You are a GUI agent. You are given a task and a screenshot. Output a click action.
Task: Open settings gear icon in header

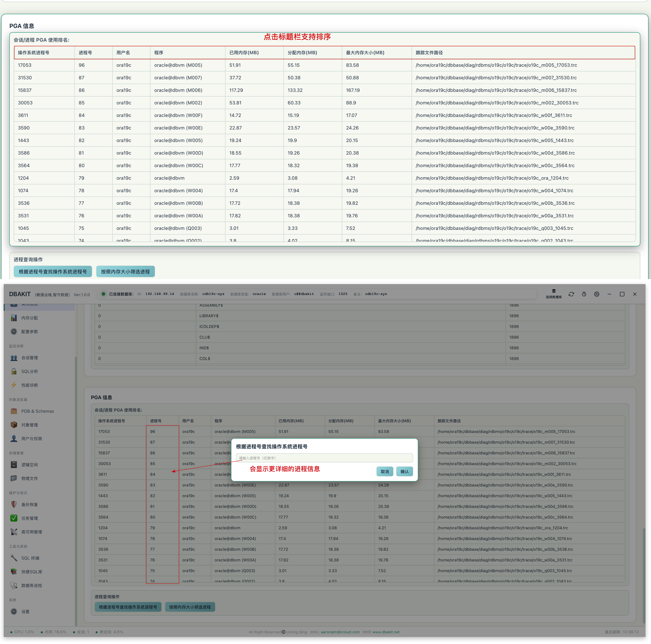(597, 294)
